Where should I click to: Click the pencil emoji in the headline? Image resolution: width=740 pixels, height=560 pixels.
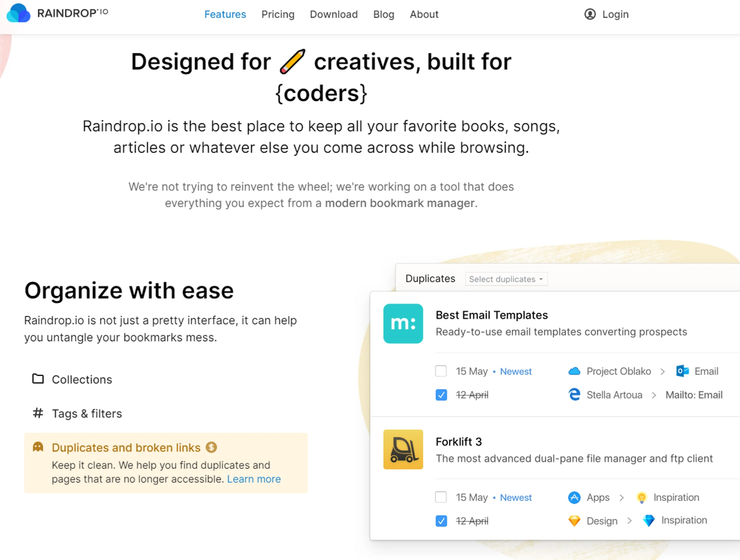click(x=292, y=61)
